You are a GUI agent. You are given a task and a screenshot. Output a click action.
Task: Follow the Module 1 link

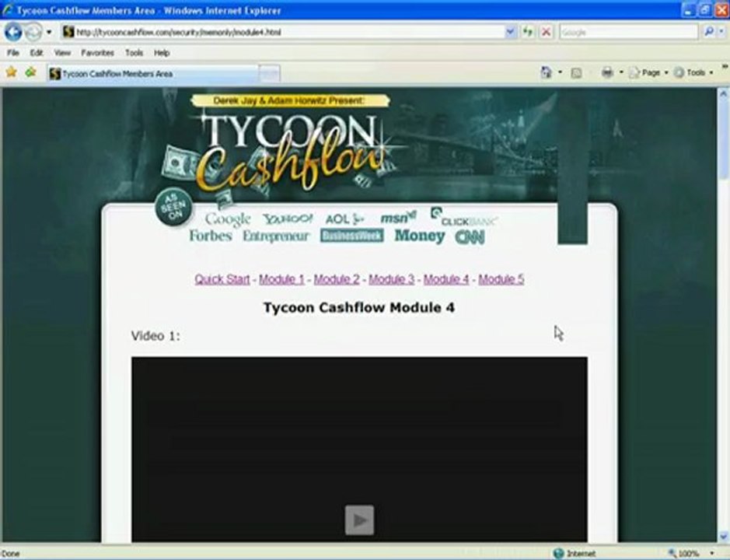click(281, 279)
